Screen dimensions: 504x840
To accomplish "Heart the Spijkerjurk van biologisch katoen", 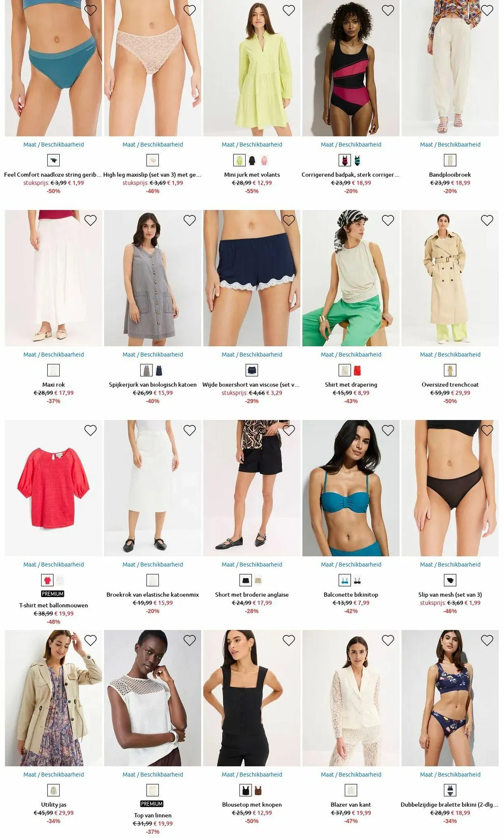I will coord(190,220).
